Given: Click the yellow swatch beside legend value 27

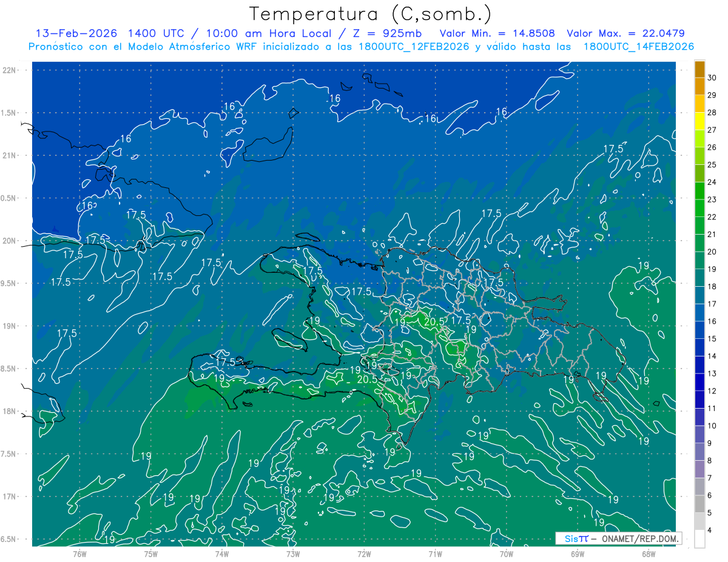Looking at the screenshot, I should point(699,121).
